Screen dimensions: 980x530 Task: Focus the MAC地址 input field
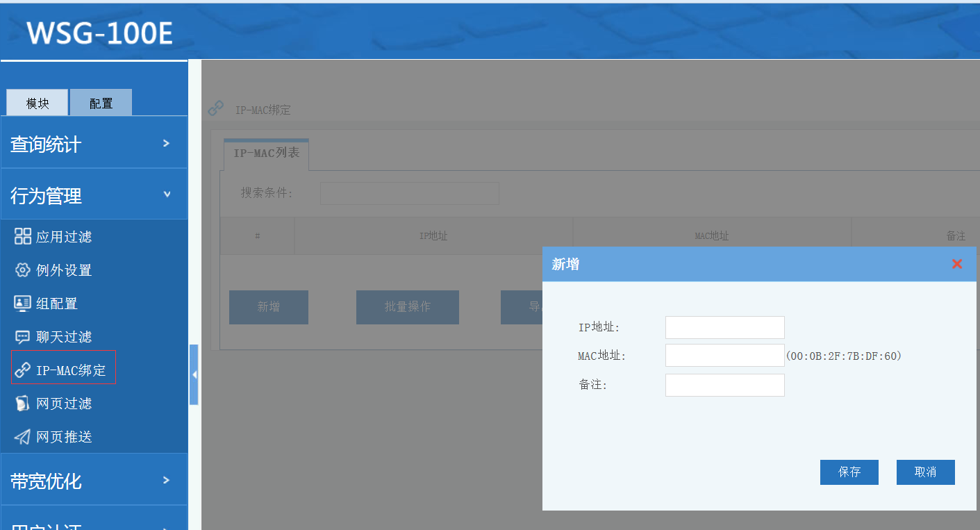point(724,356)
